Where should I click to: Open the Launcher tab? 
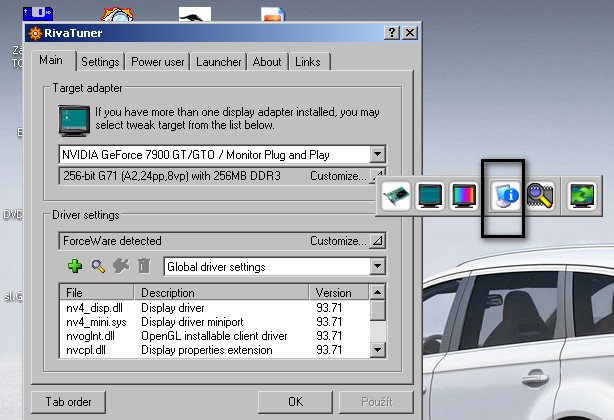tap(219, 62)
